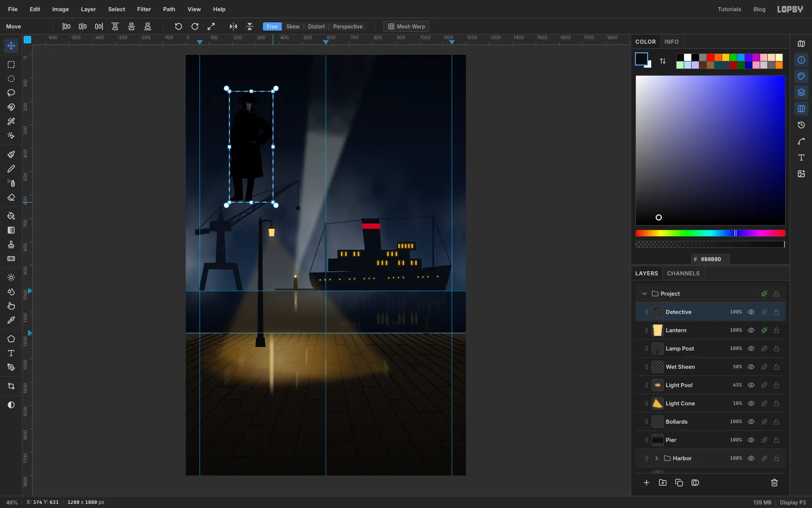Image resolution: width=812 pixels, height=508 pixels.
Task: Choose Perspective transform mode
Action: coord(348,26)
